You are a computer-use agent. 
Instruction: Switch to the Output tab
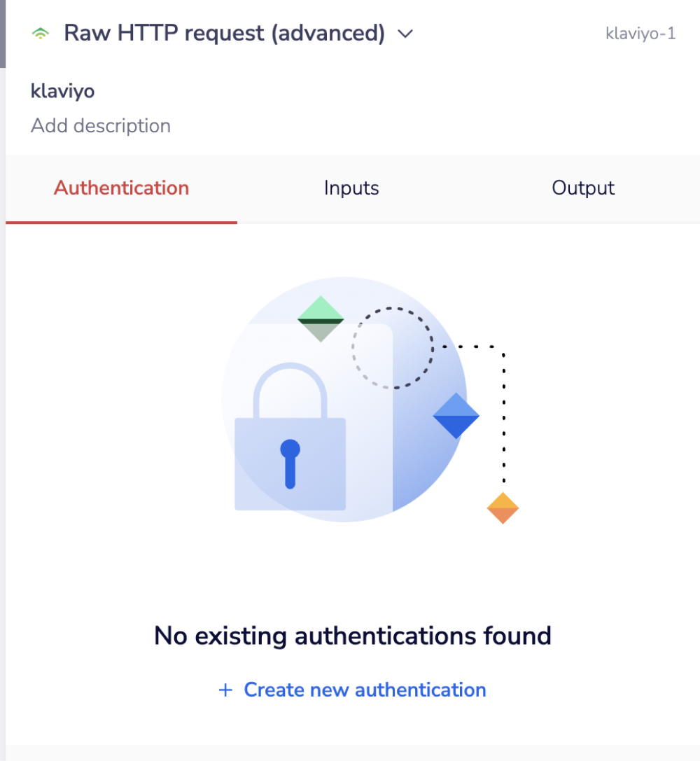pyautogui.click(x=583, y=188)
